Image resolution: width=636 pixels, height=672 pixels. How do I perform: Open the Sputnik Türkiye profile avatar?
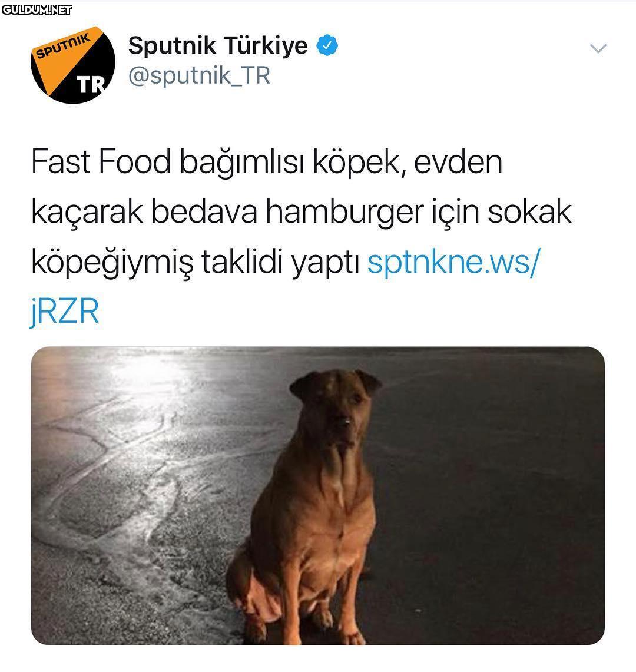73,65
